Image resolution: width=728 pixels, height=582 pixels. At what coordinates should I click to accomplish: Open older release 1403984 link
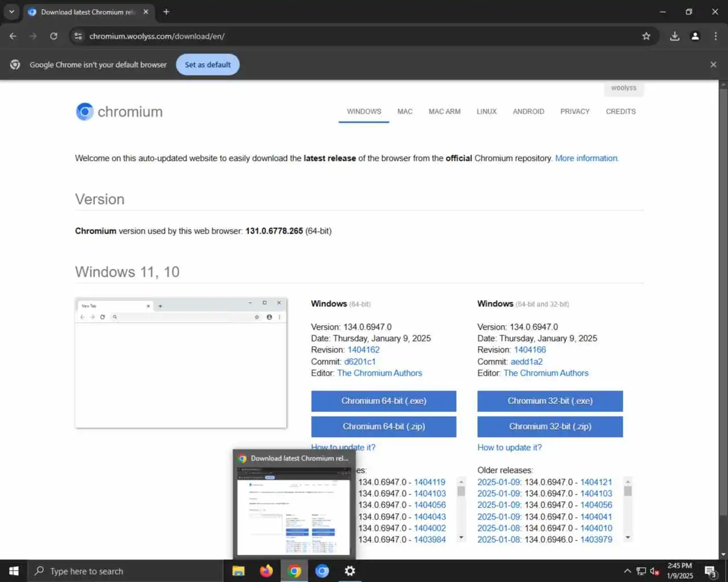pos(429,539)
